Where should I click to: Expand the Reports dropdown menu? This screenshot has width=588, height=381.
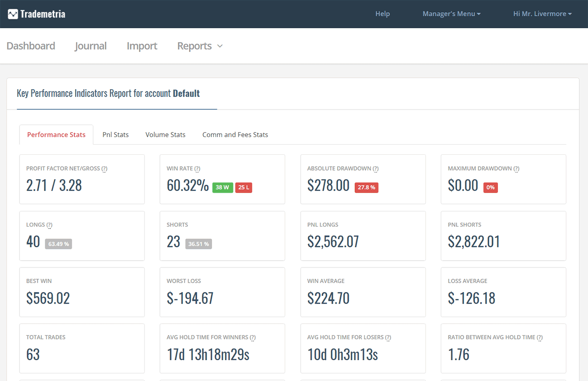click(x=200, y=46)
